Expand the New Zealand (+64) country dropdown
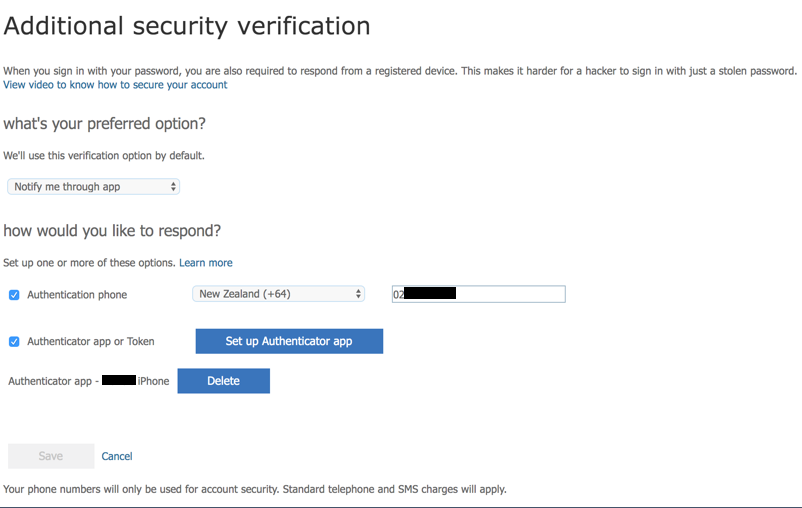 click(x=279, y=294)
